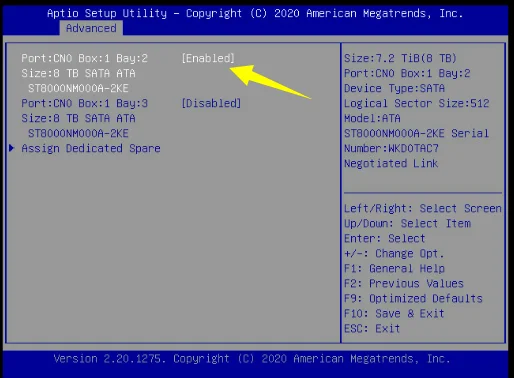Viewport: 514px width, 378px height.
Task: Switch to the Advanced tab
Action: [91, 28]
